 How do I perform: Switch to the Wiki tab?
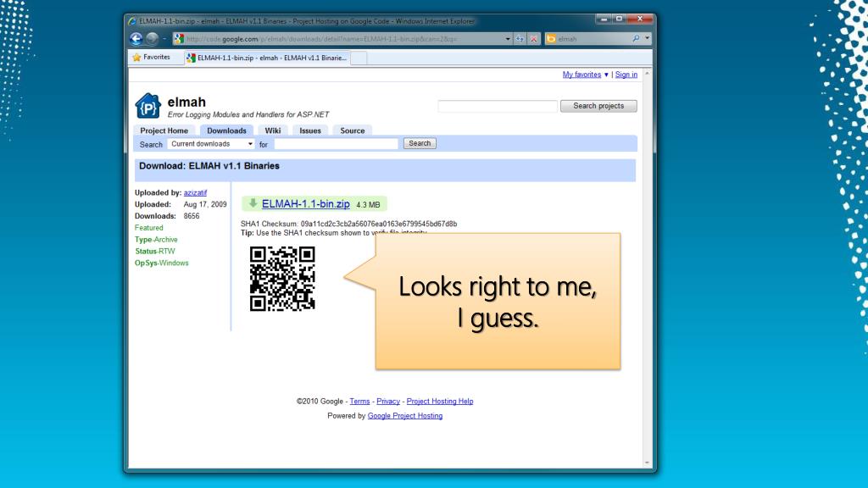(x=272, y=130)
